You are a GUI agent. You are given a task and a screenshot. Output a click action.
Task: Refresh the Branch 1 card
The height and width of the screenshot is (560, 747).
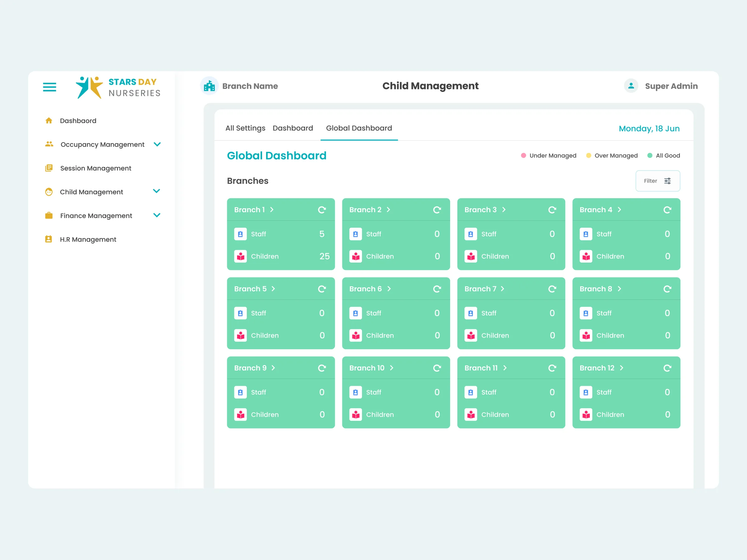322,210
